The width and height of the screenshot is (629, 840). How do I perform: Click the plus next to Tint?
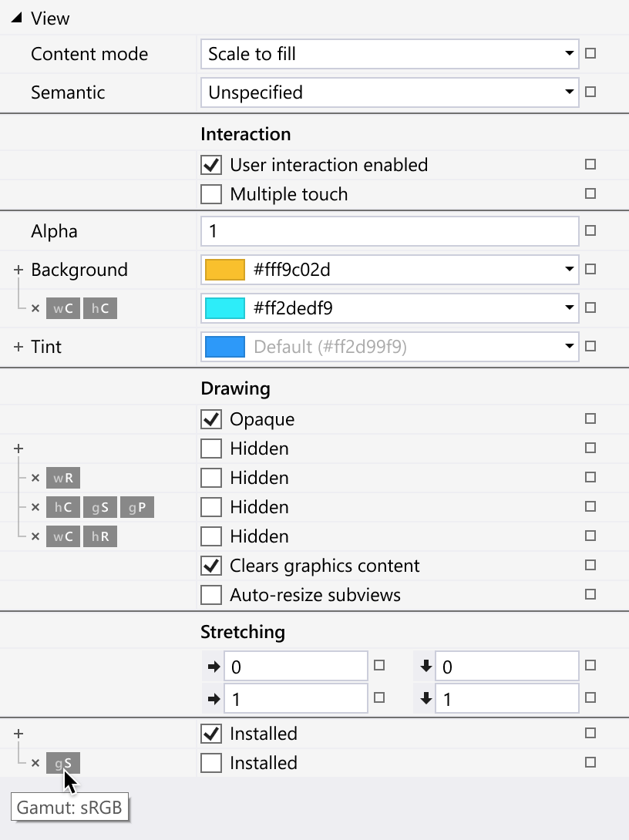click(17, 347)
